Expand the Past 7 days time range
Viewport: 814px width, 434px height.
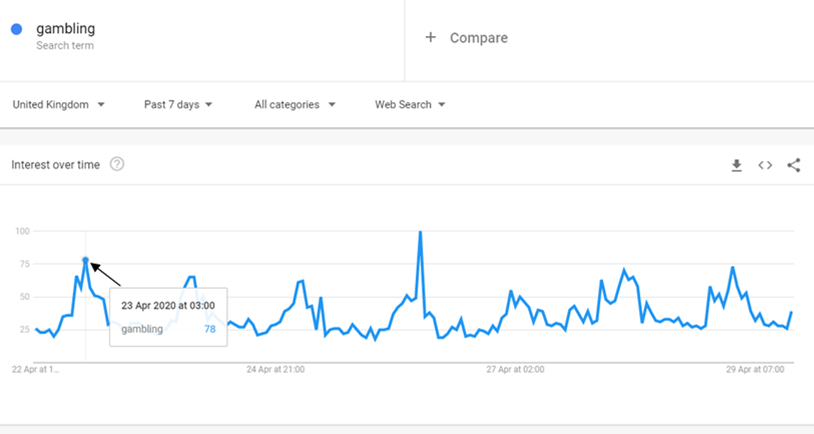pyautogui.click(x=178, y=104)
